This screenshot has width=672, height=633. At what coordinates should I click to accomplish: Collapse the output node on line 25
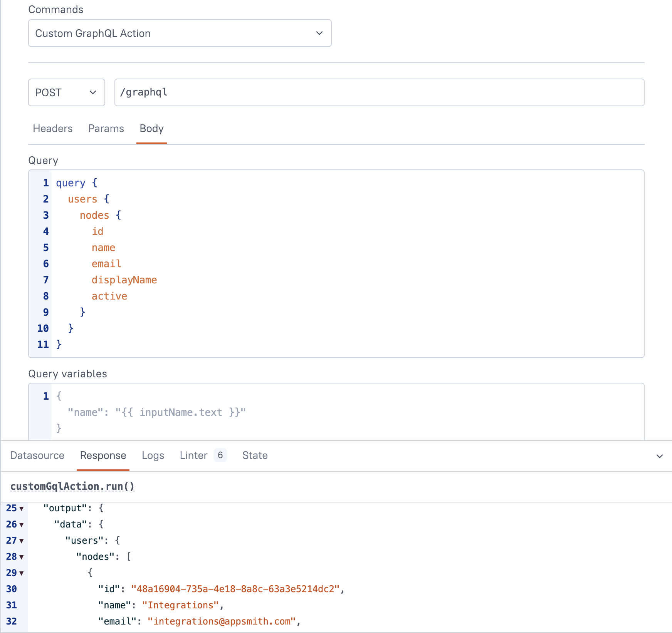pyautogui.click(x=21, y=509)
